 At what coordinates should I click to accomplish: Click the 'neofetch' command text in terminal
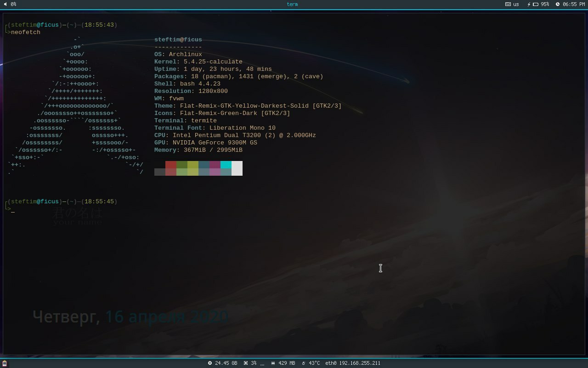tap(26, 32)
